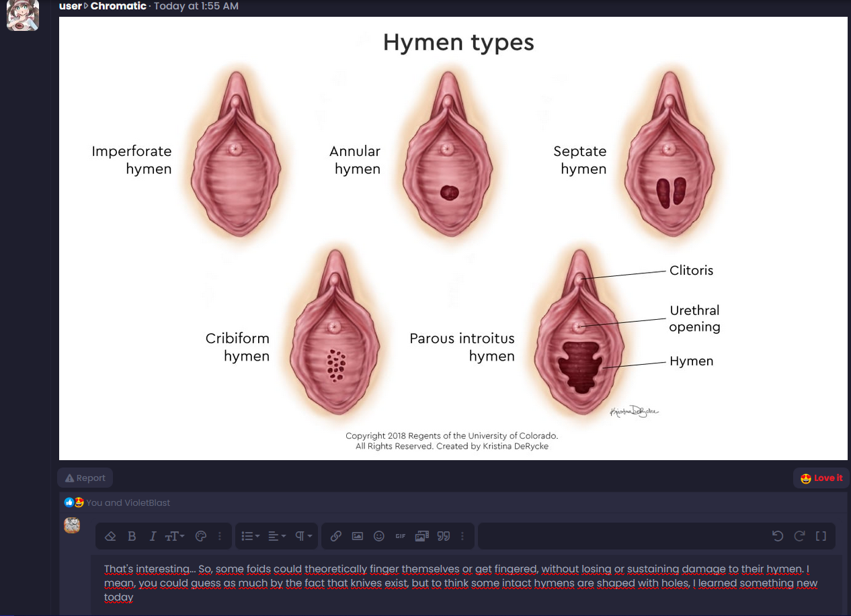Open the text alignment dropdown
The width and height of the screenshot is (851, 616).
point(276,536)
